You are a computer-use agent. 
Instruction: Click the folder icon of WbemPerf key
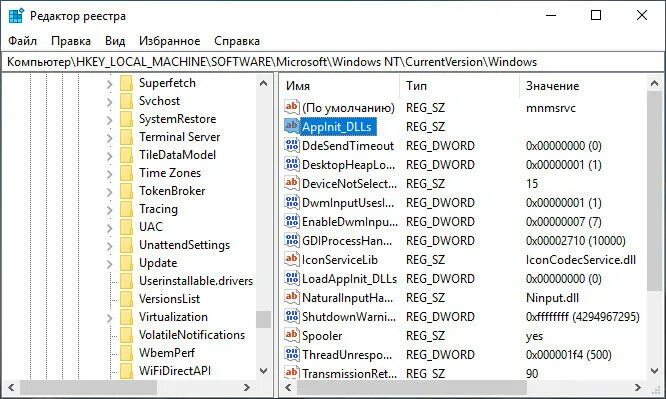click(x=127, y=353)
